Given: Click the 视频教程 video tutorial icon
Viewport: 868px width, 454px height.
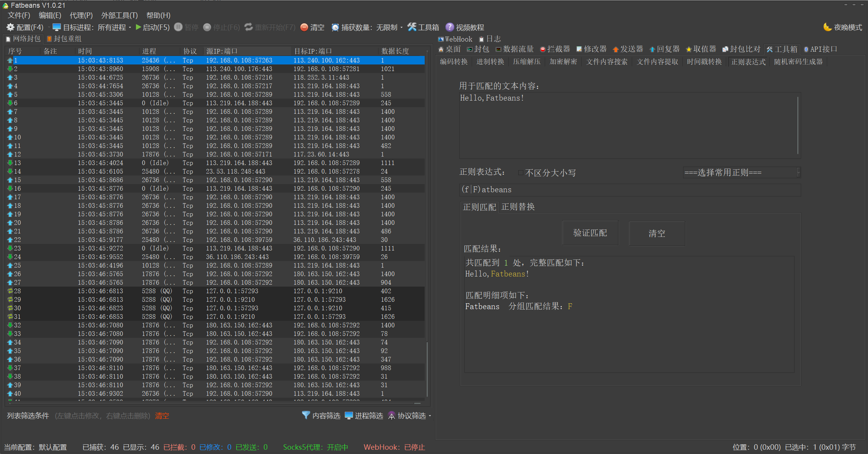Looking at the screenshot, I should (x=465, y=27).
